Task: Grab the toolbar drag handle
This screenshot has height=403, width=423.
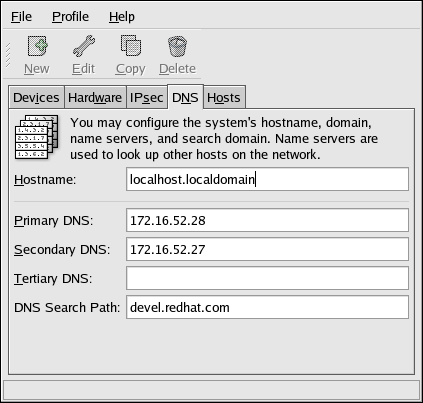Action: click(8, 55)
